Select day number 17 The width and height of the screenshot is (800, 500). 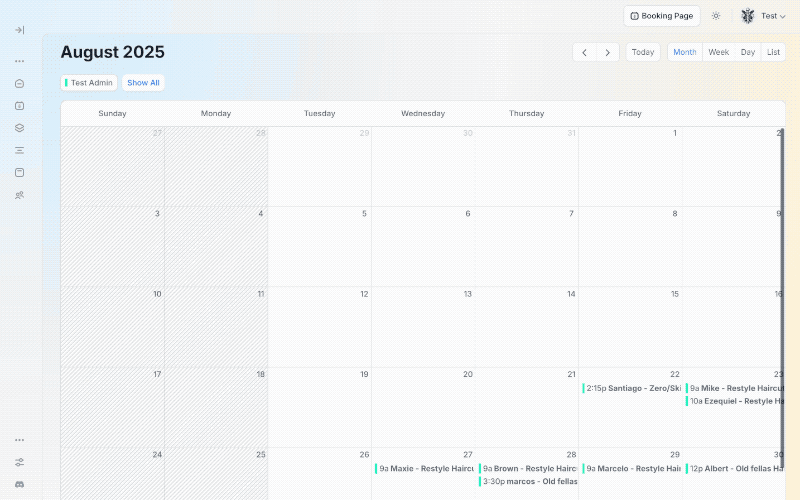(x=157, y=374)
